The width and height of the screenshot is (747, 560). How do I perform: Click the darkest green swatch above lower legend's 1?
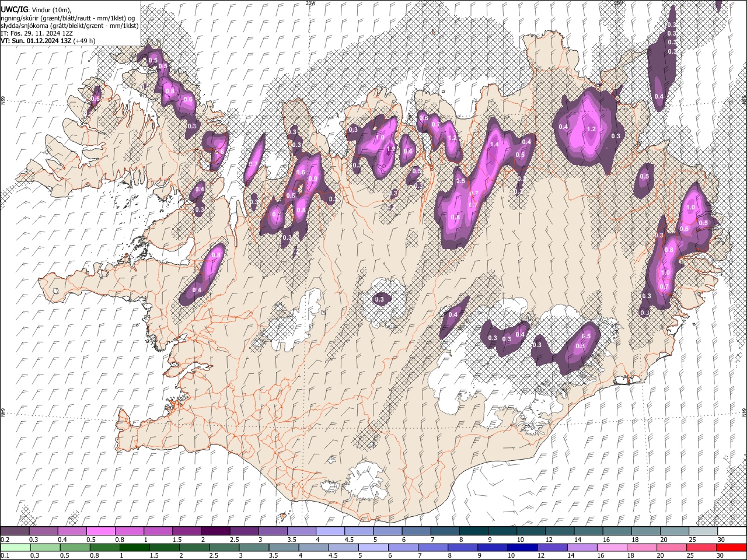pyautogui.click(x=135, y=547)
